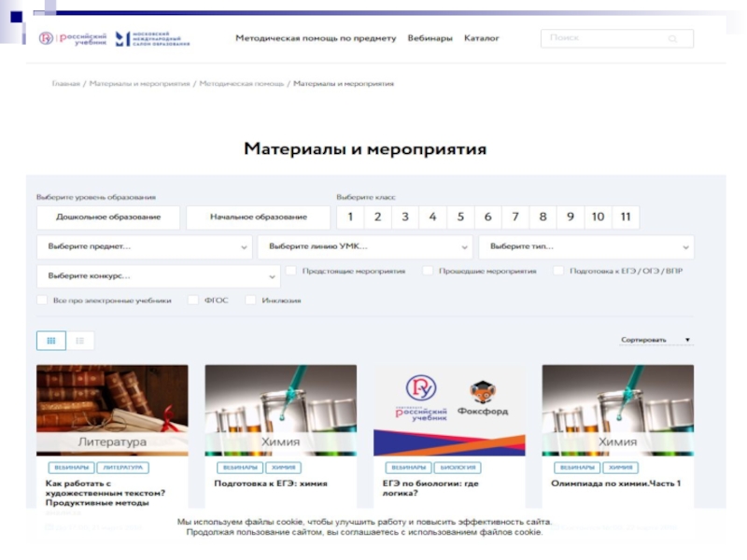The height and width of the screenshot is (560, 747).
Task: Click ВЕБИНАРЫ tag on biology card
Action: (x=409, y=468)
